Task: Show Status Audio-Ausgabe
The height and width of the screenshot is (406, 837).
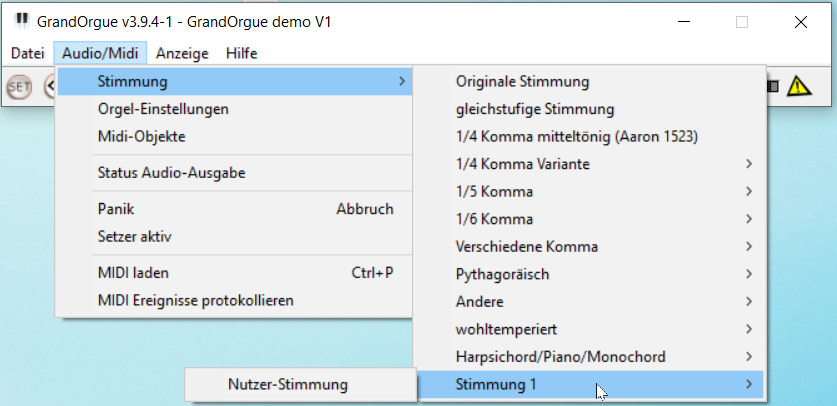Action: (171, 172)
